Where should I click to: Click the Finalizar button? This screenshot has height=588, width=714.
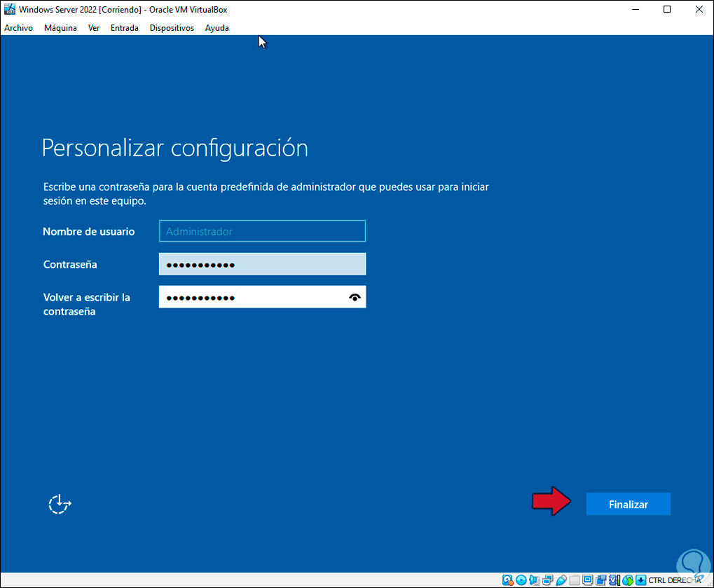[629, 504]
